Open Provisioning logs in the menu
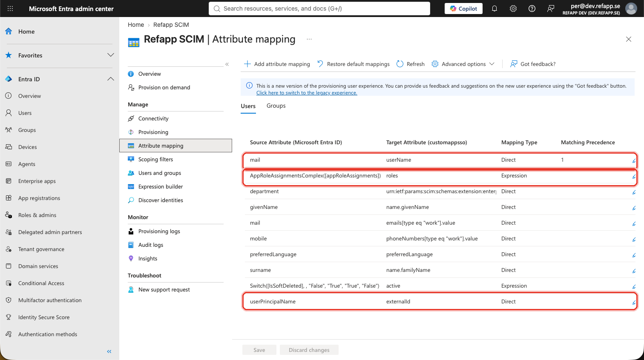This screenshot has width=644, height=360. click(159, 231)
